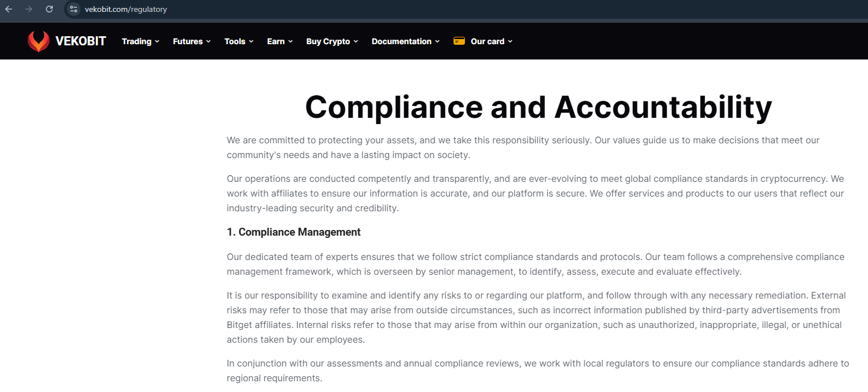Click the Vekobit flame logo icon
The width and height of the screenshot is (868, 392).
39,41
